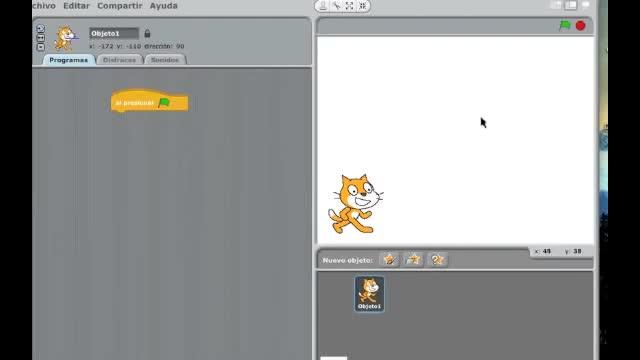Open the Editar menu
The image size is (640, 360).
point(76,6)
